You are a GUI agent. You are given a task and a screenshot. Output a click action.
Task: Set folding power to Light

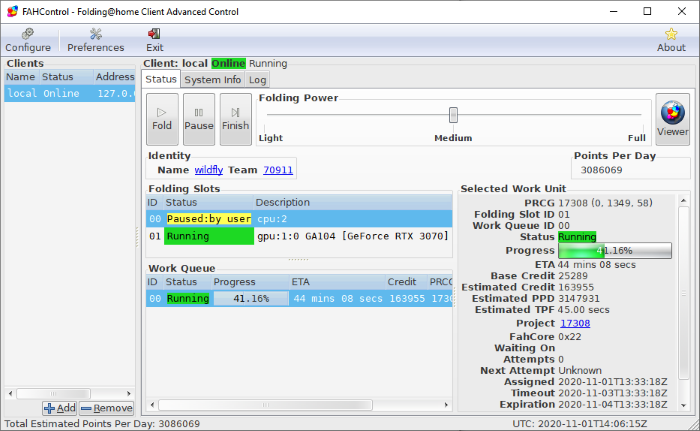271,138
